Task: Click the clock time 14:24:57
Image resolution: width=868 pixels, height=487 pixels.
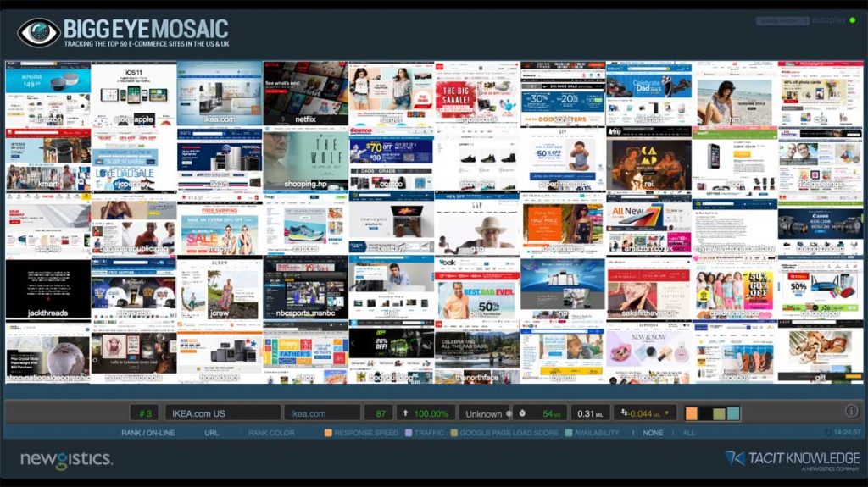Action: [x=847, y=432]
